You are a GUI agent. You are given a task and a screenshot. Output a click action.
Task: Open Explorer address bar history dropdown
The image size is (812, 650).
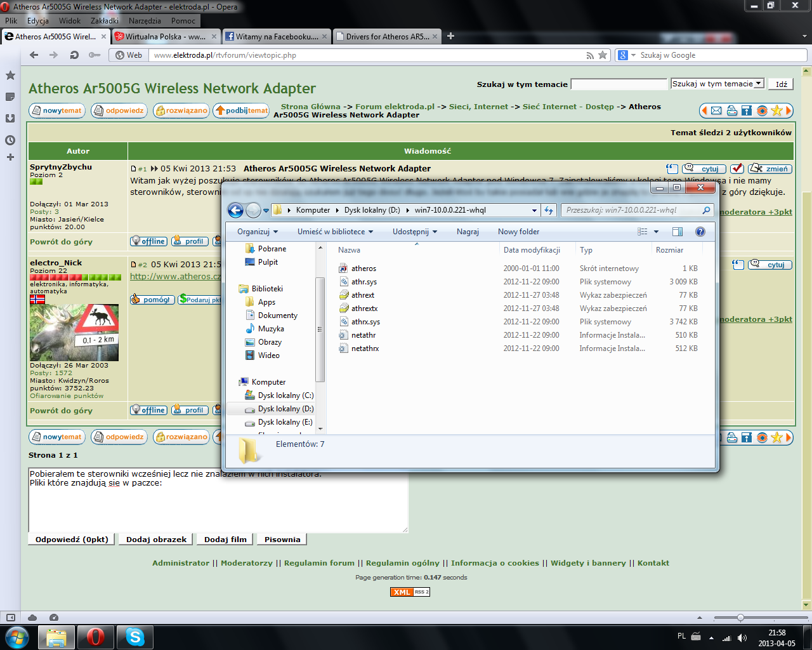pyautogui.click(x=535, y=210)
